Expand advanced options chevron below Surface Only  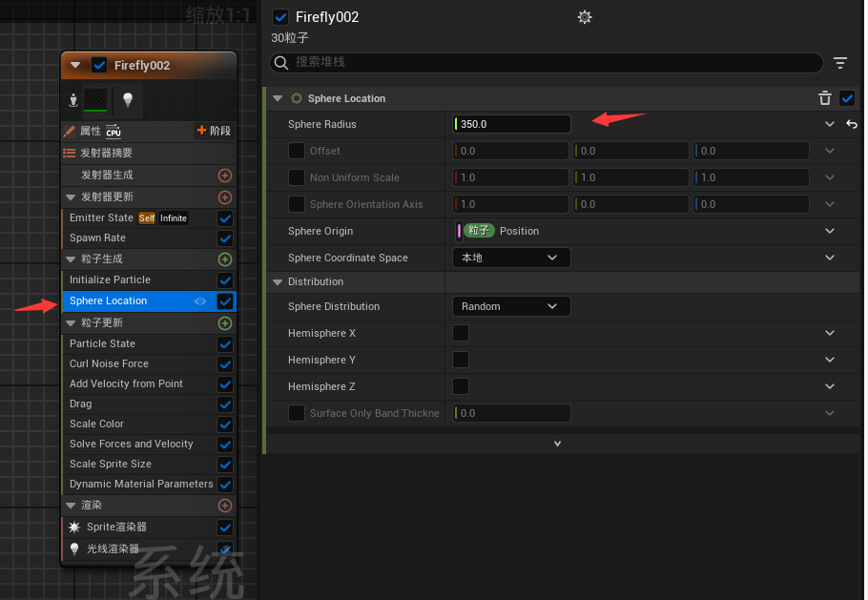click(557, 444)
